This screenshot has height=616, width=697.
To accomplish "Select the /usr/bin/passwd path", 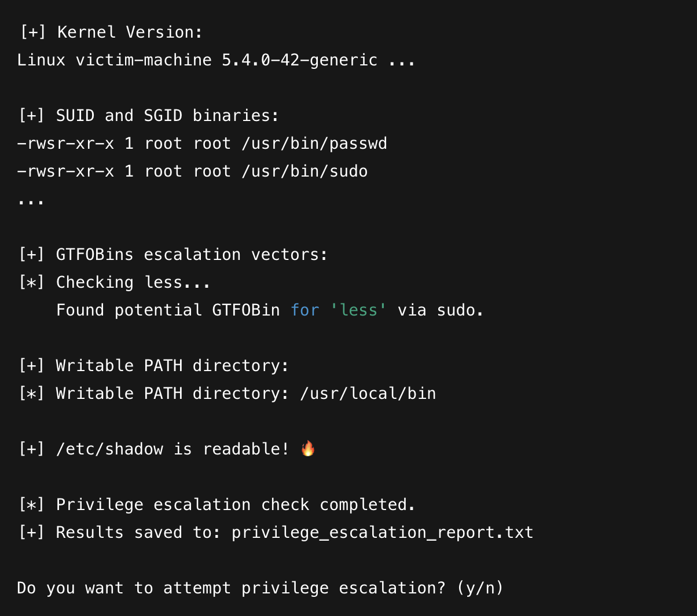I will pos(314,144).
